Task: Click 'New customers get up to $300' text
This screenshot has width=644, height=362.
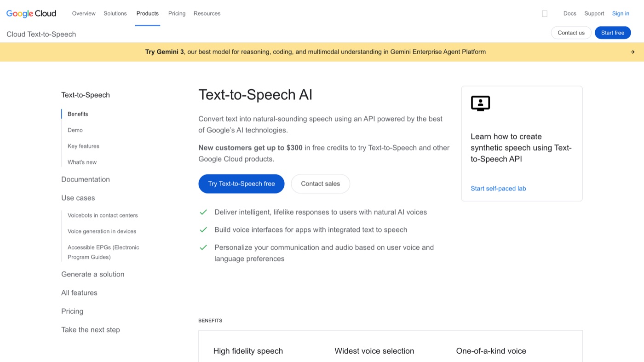Action: (251, 148)
